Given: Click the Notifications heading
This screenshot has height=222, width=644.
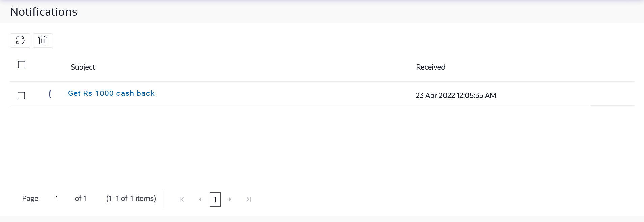Looking at the screenshot, I should tap(44, 12).
